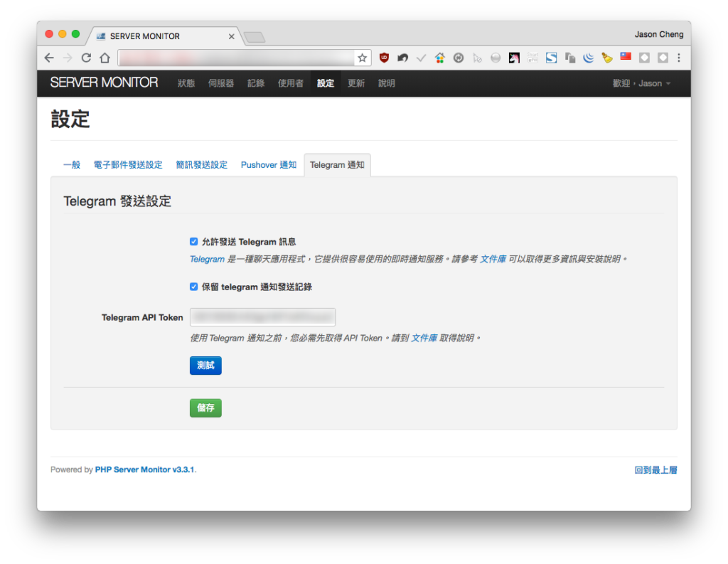Reload the page with the refresh icon
Viewport: 728px width, 564px height.
86,58
